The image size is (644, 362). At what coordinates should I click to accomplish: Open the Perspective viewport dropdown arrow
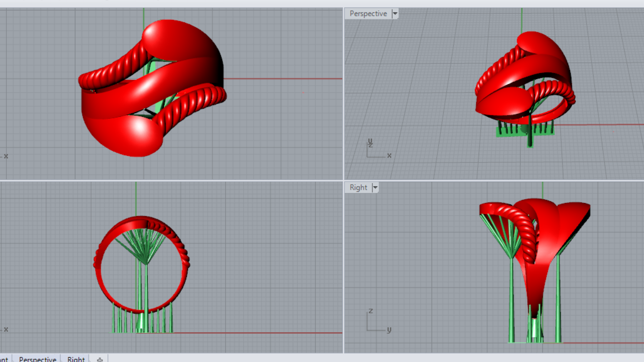click(x=395, y=14)
